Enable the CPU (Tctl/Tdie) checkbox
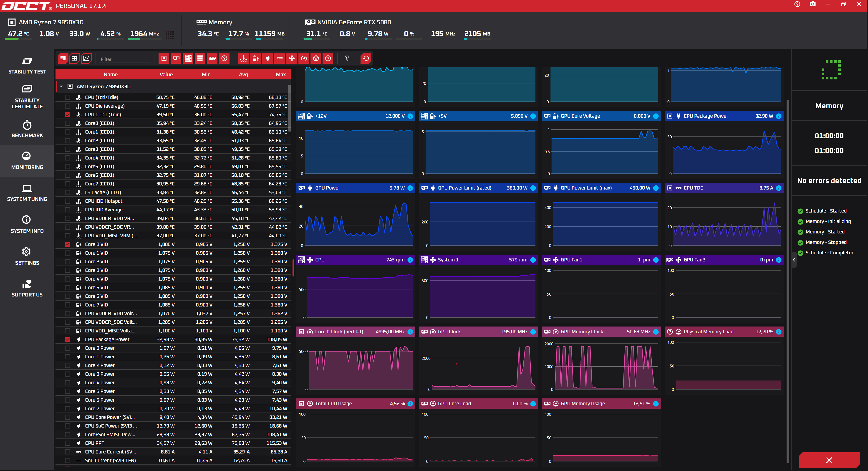The image size is (868, 471). (67, 97)
